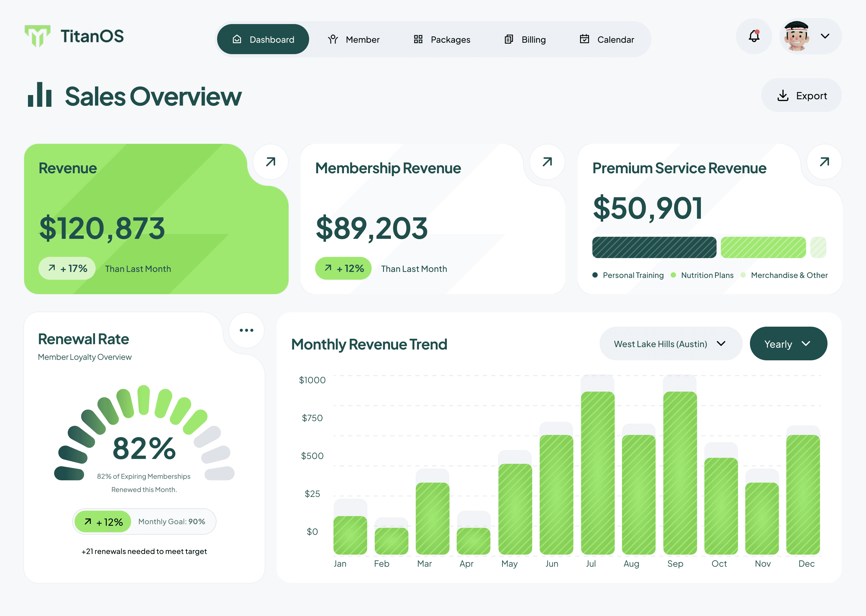Click the Monthly Goal: 90% label
The width and height of the screenshot is (866, 616).
pyautogui.click(x=172, y=522)
